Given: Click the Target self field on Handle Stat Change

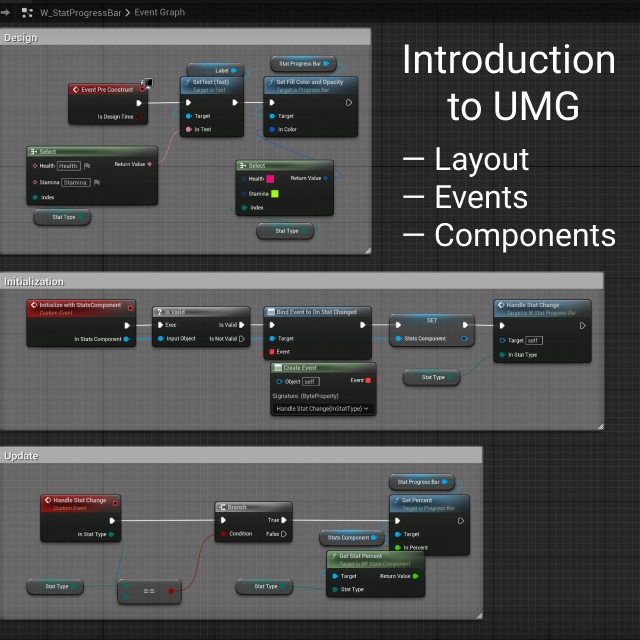Looking at the screenshot, I should tap(534, 340).
